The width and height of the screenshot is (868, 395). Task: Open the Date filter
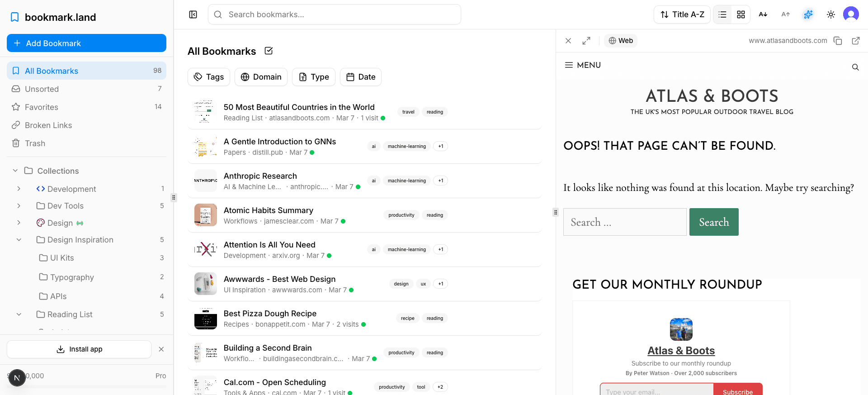click(361, 77)
